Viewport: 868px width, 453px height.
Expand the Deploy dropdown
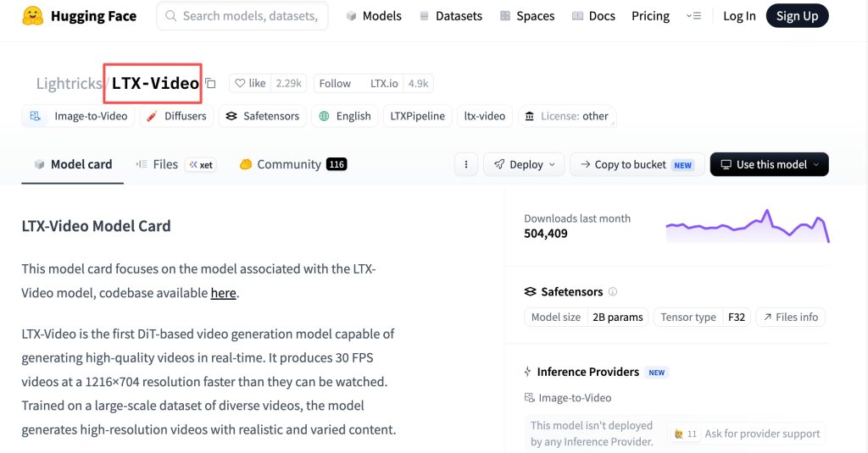[524, 164]
